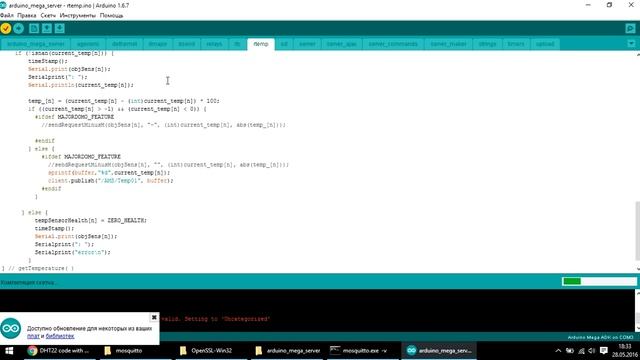Open the Помощь menu
The width and height of the screenshot is (640, 360).
coord(111,16)
